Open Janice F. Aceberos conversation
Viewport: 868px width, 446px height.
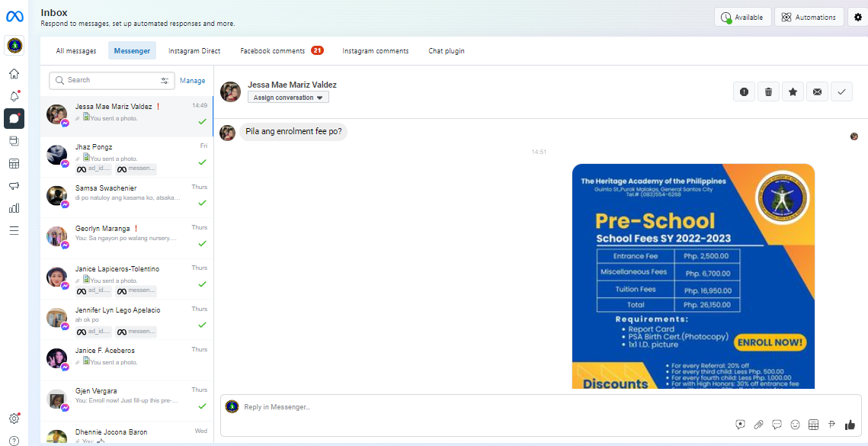click(127, 360)
